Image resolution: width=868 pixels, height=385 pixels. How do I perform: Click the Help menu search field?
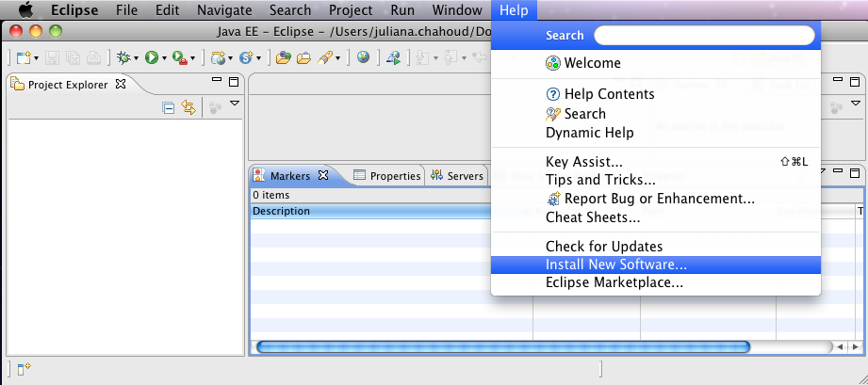click(703, 36)
